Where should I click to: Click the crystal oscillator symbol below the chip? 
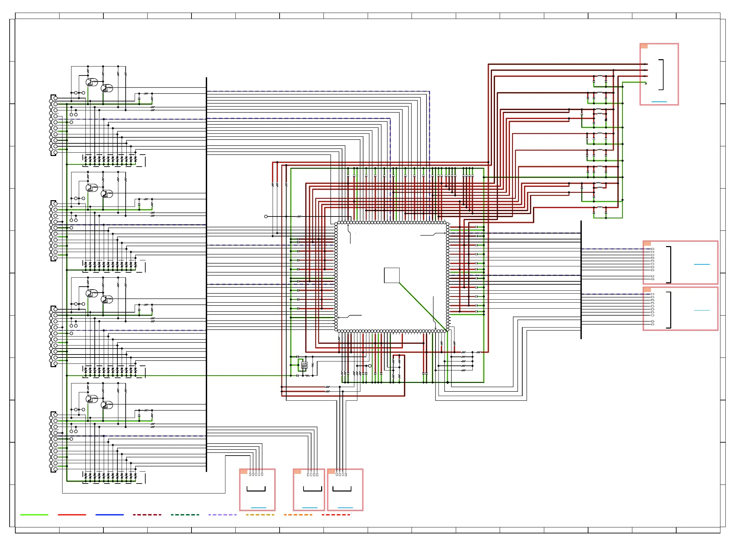(304, 365)
